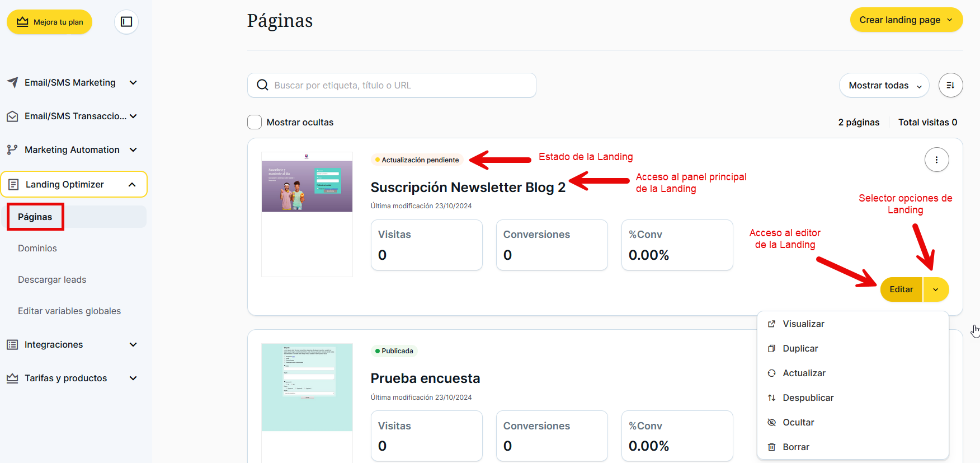Image resolution: width=980 pixels, height=463 pixels.
Task: Click the Email/SMS Marketing paper plane icon
Action: pyautogui.click(x=12, y=82)
